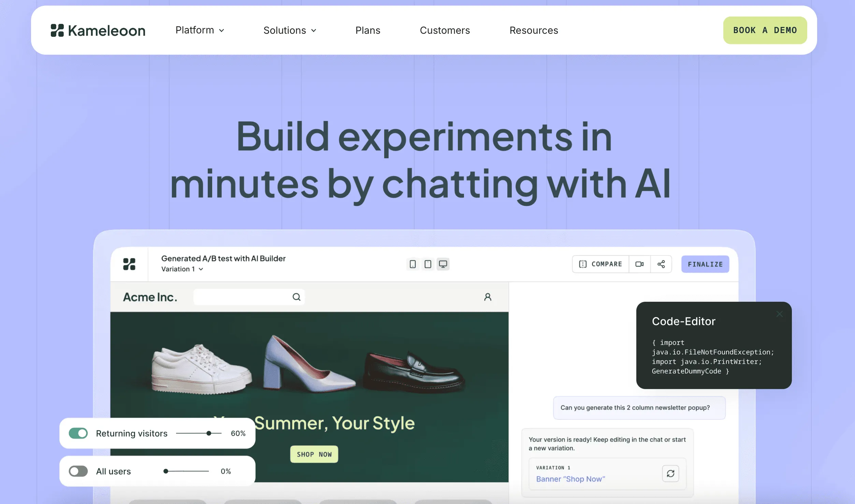855x504 pixels.
Task: Click the refresh icon on Variation 1 card
Action: [x=670, y=473]
